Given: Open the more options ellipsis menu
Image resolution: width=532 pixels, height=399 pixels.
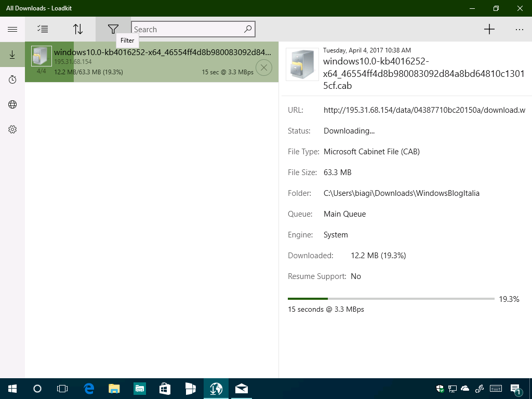Looking at the screenshot, I should coord(519,29).
